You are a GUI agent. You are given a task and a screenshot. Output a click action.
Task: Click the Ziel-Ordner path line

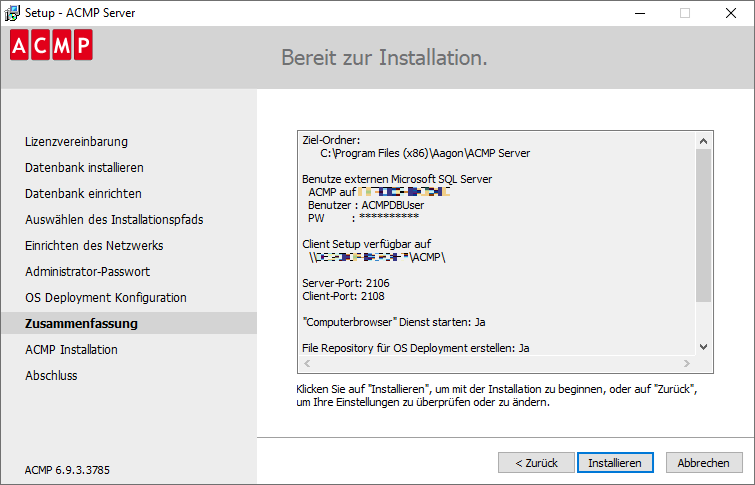pos(425,153)
